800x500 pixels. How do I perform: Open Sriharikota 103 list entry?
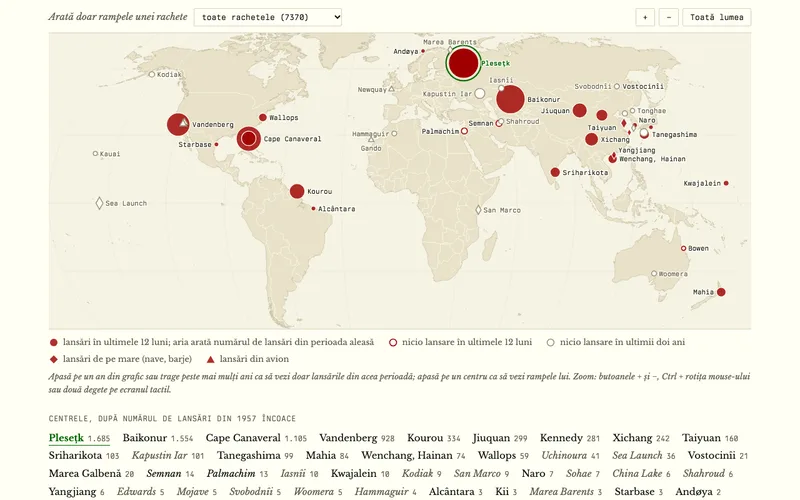click(x=84, y=455)
